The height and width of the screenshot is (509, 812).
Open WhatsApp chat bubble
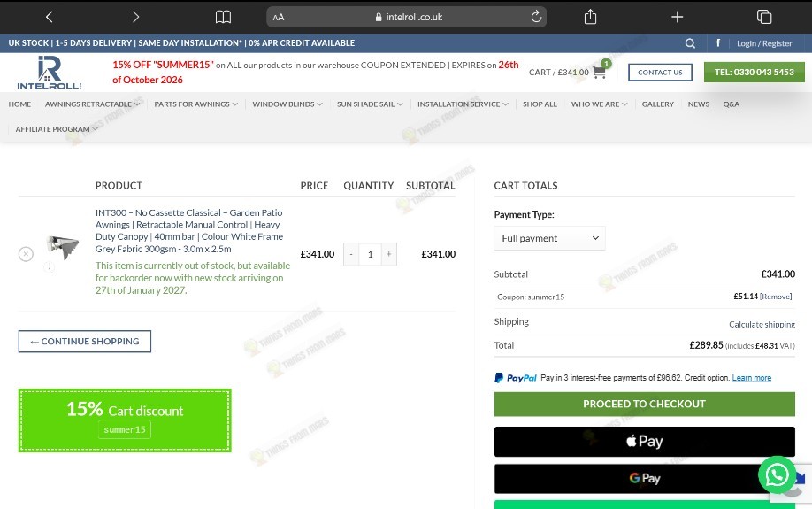tap(777, 474)
